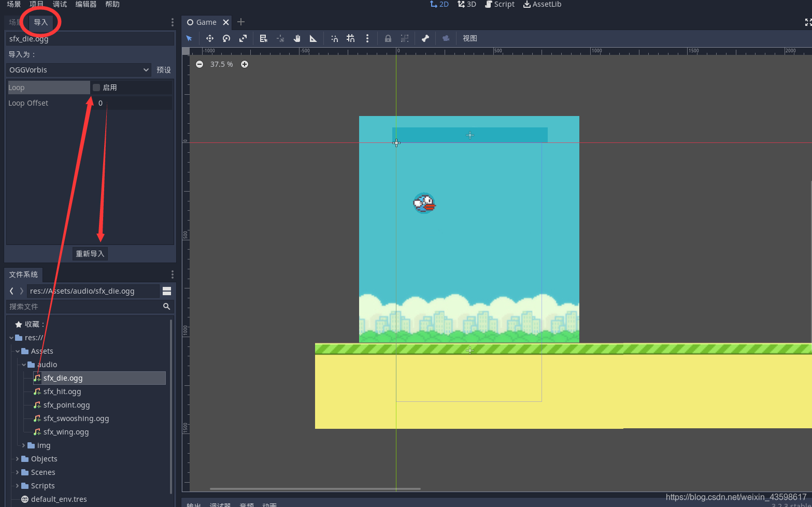Expand the img folder
This screenshot has height=507, width=812.
coord(24,445)
